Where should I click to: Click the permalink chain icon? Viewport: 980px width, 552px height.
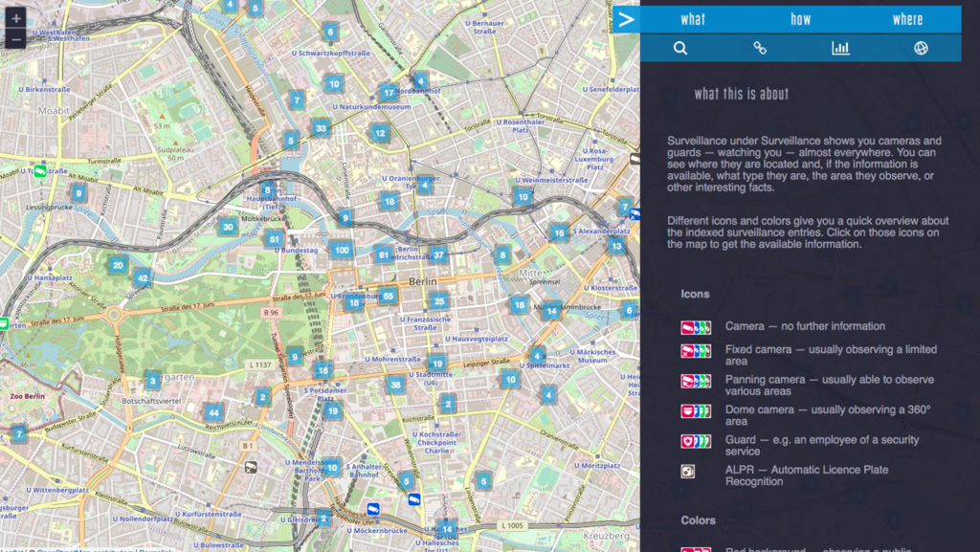(760, 48)
